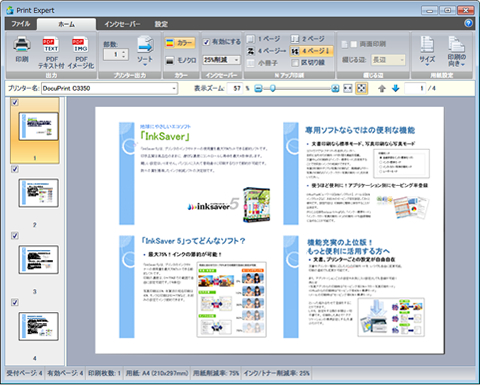Click the fit width view icon
480x385 pixels.
[348, 88]
